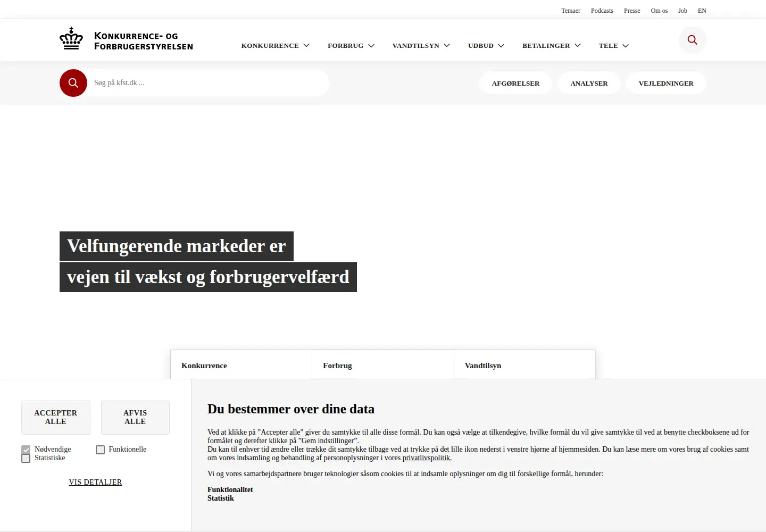Open the Vandtilsyn card
Screen dimensions: 766x532
tap(524, 365)
